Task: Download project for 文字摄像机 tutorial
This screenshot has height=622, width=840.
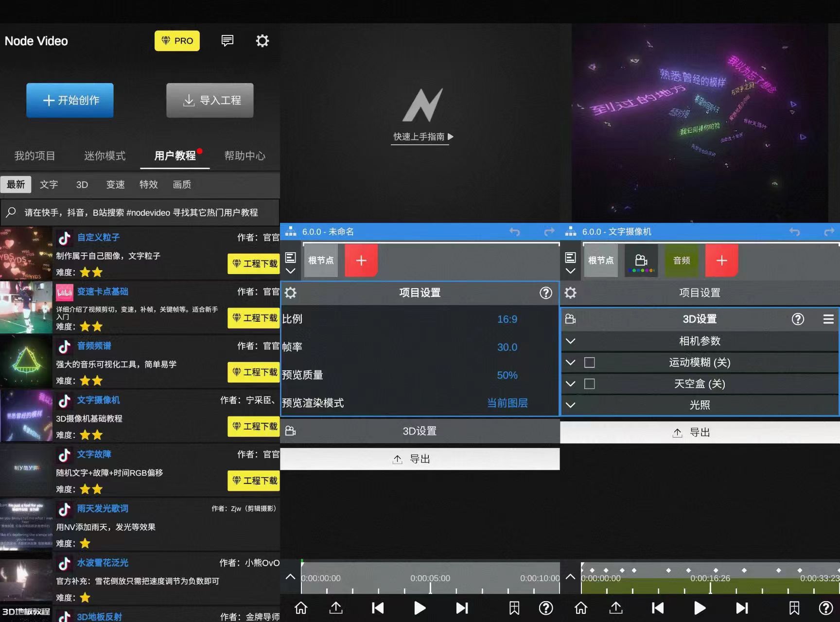Action: (254, 426)
